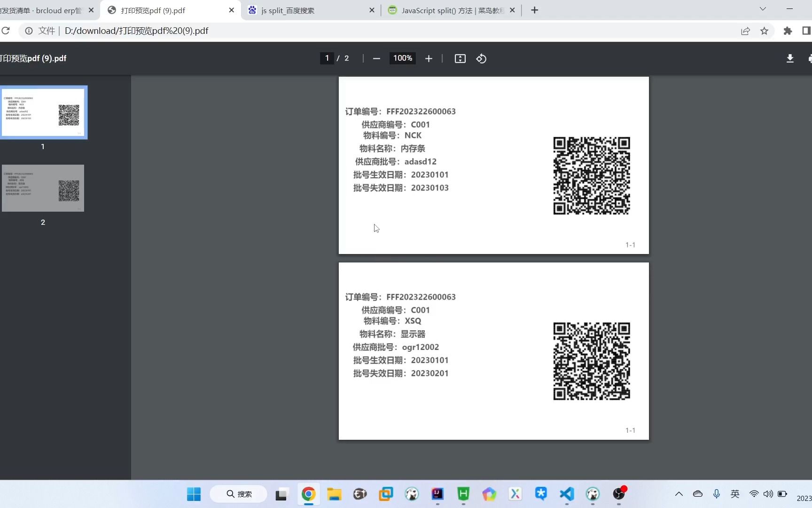Open Google Chrome from the taskbar
The image size is (812, 508).
tap(308, 494)
